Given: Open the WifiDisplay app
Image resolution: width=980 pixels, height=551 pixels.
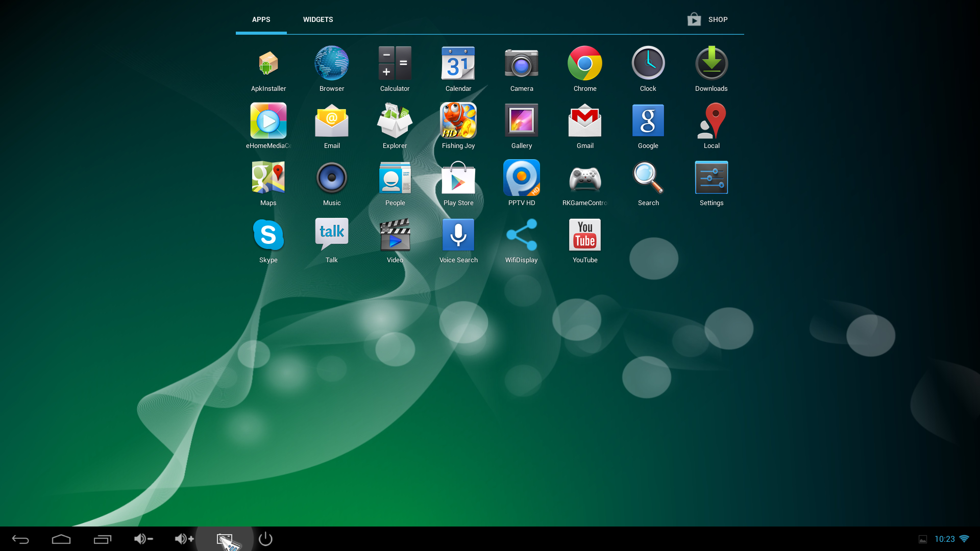Looking at the screenshot, I should [521, 235].
